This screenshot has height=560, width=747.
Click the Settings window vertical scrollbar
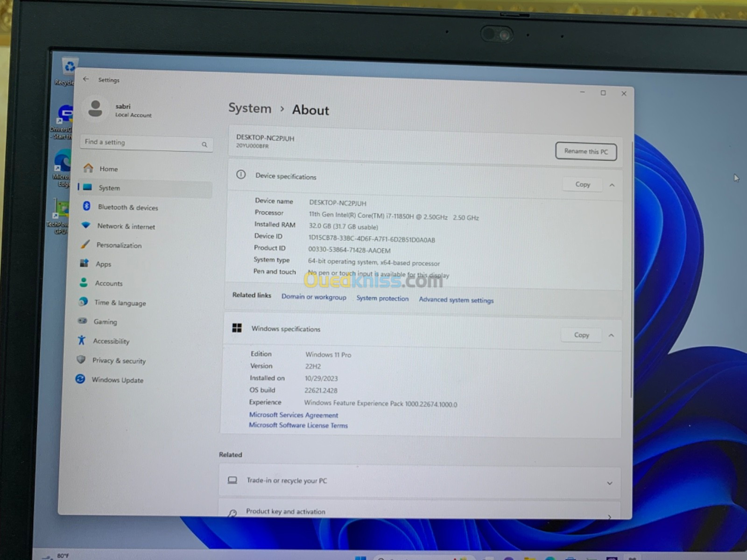(x=632, y=270)
